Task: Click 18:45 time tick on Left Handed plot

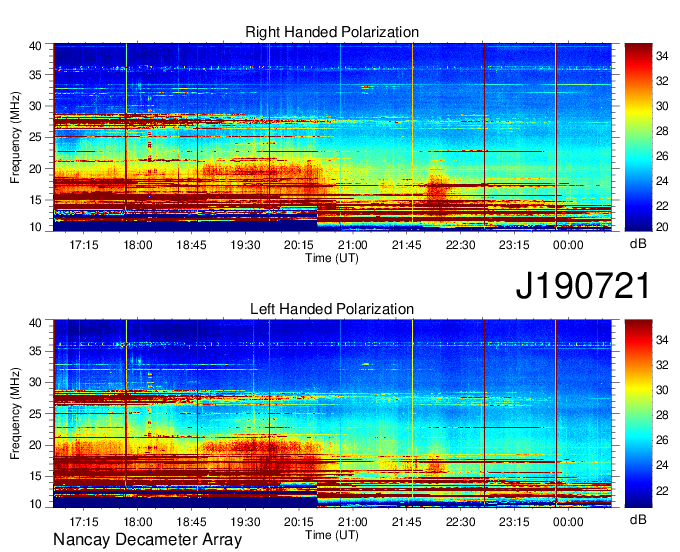Action: (191, 522)
